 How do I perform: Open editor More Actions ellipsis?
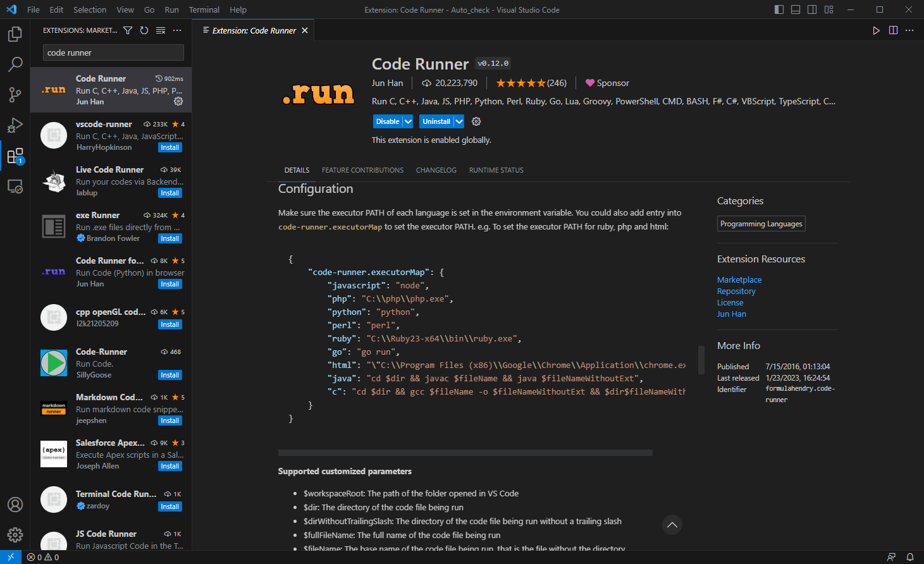click(x=909, y=30)
